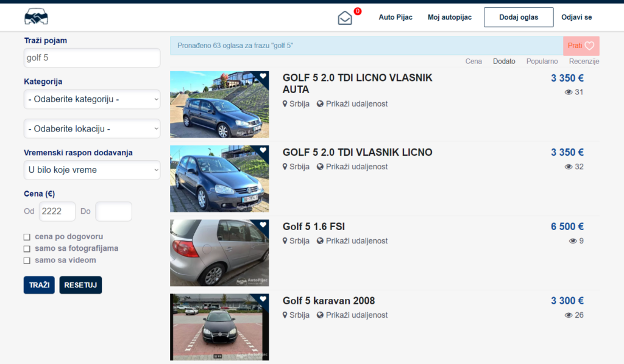Enable cena po dogovoru checkbox
This screenshot has width=624, height=364.
point(27,237)
